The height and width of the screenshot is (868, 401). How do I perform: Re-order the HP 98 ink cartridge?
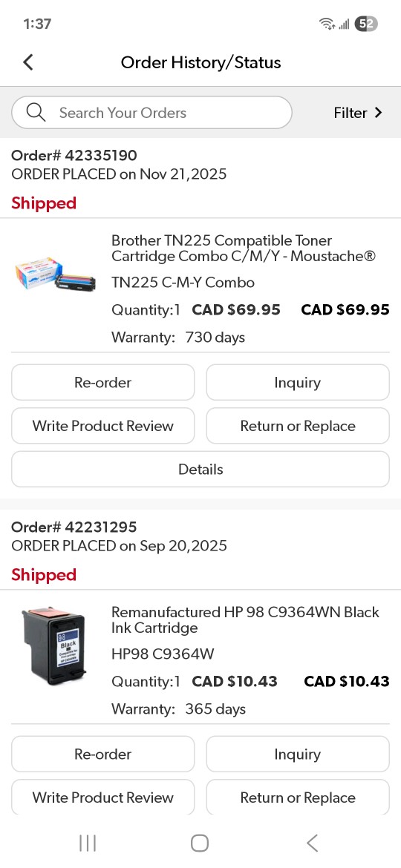click(x=103, y=754)
